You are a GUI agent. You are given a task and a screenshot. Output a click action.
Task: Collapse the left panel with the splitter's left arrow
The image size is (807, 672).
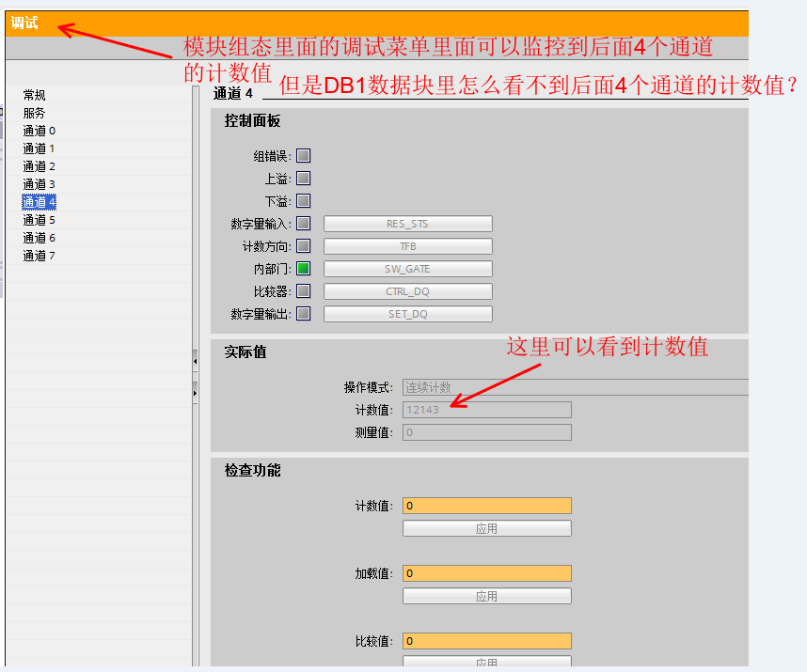(x=195, y=361)
